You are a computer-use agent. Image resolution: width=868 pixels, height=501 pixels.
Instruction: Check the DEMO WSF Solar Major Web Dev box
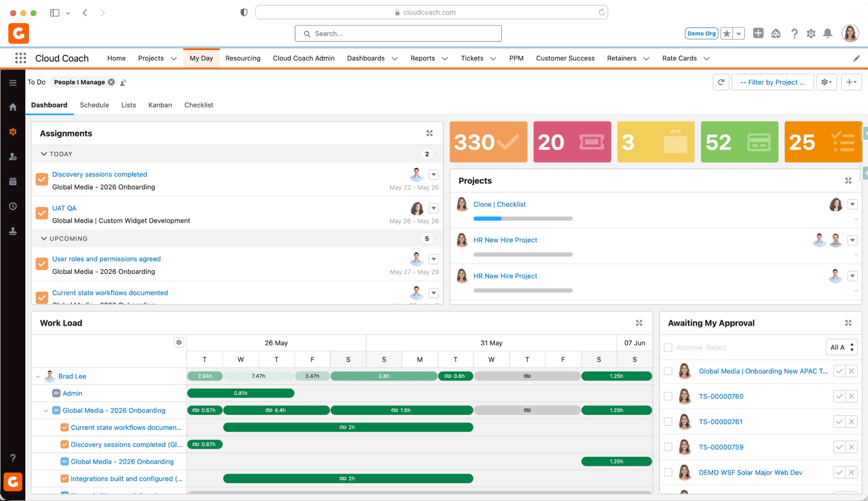pos(668,472)
